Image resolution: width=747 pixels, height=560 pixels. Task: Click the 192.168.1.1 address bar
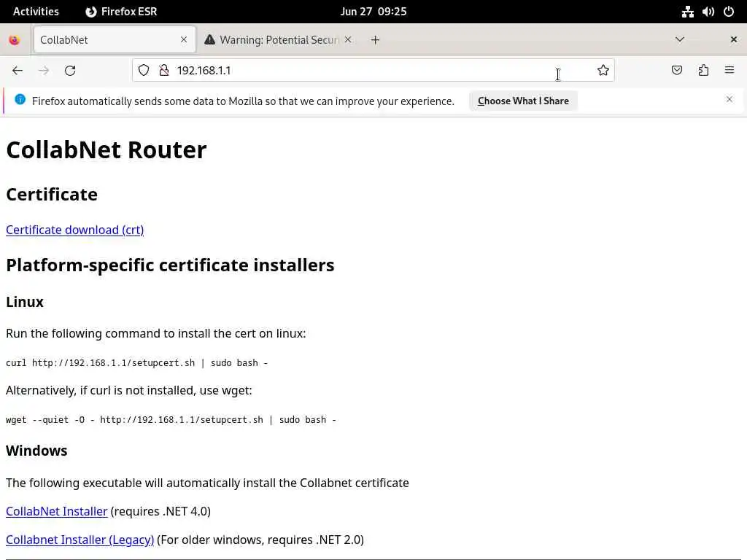tap(373, 71)
